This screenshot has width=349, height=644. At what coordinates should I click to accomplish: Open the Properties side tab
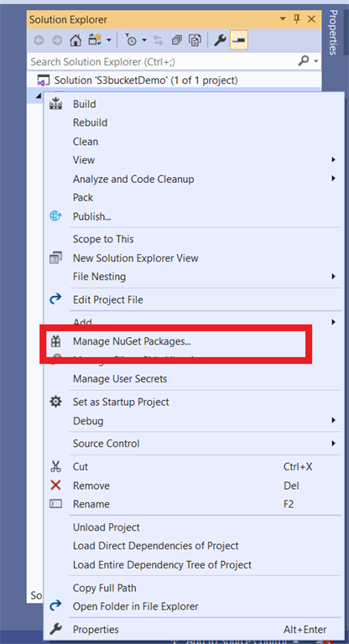[x=333, y=32]
